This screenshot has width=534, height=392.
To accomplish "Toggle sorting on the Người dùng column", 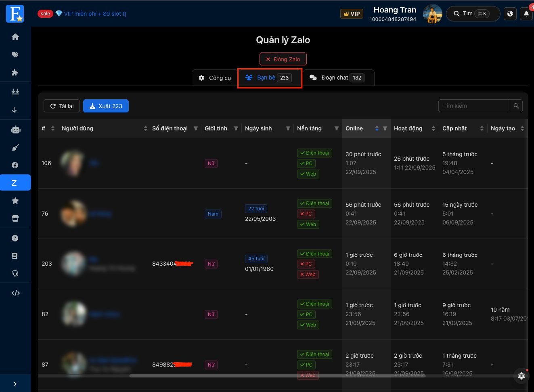I will click(146, 128).
